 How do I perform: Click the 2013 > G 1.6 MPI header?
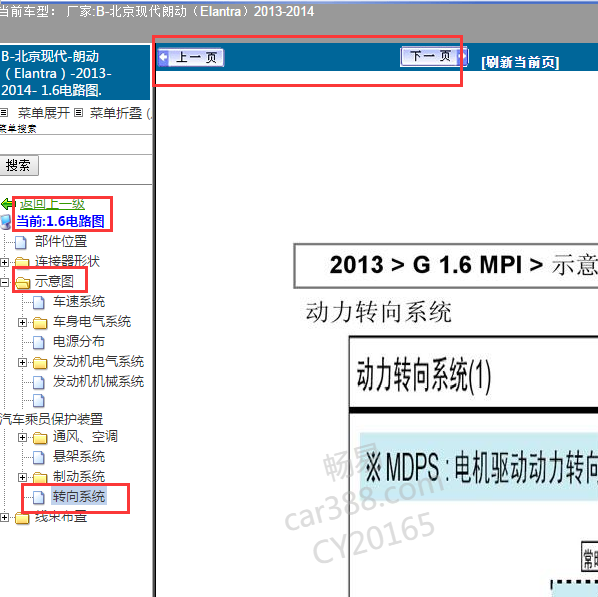[446, 266]
